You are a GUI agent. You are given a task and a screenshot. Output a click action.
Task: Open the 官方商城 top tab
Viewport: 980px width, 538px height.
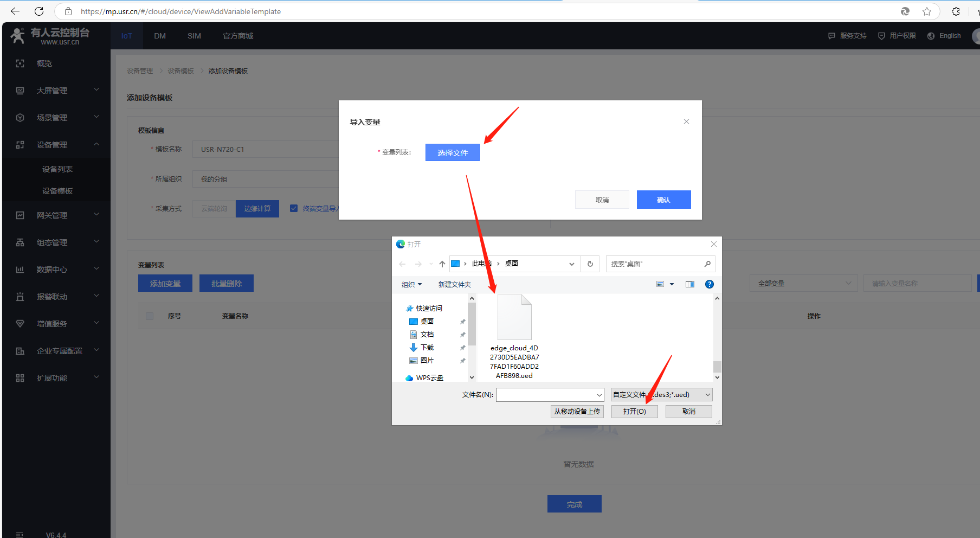(238, 36)
